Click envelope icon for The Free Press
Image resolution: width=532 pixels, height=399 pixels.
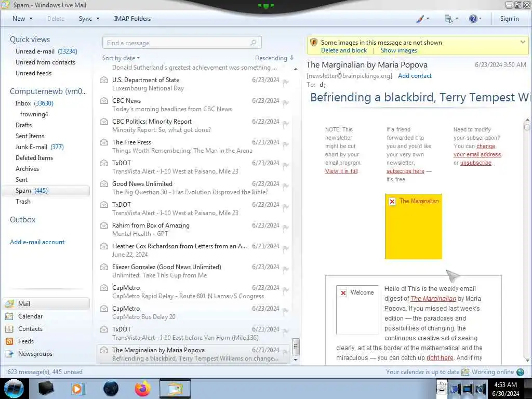(104, 142)
